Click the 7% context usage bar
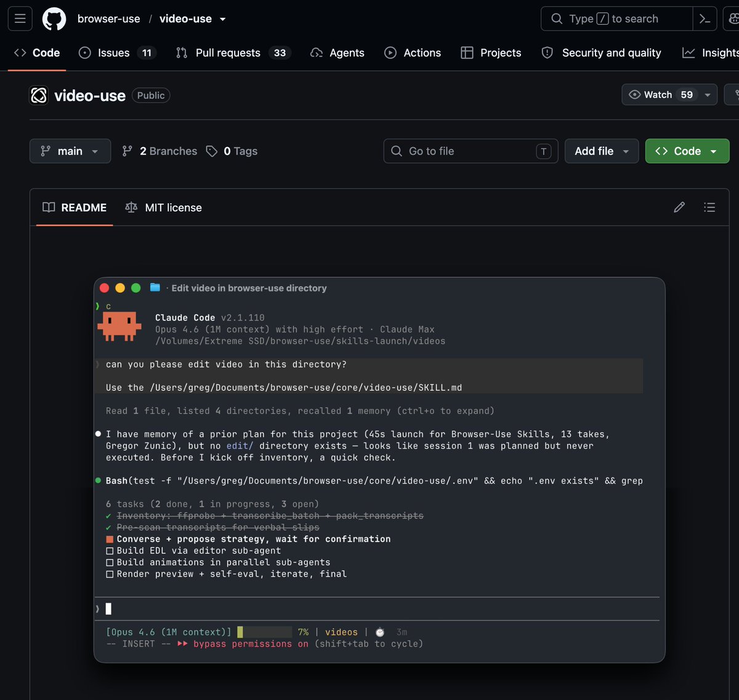Image resolution: width=739 pixels, height=700 pixels. 264,632
